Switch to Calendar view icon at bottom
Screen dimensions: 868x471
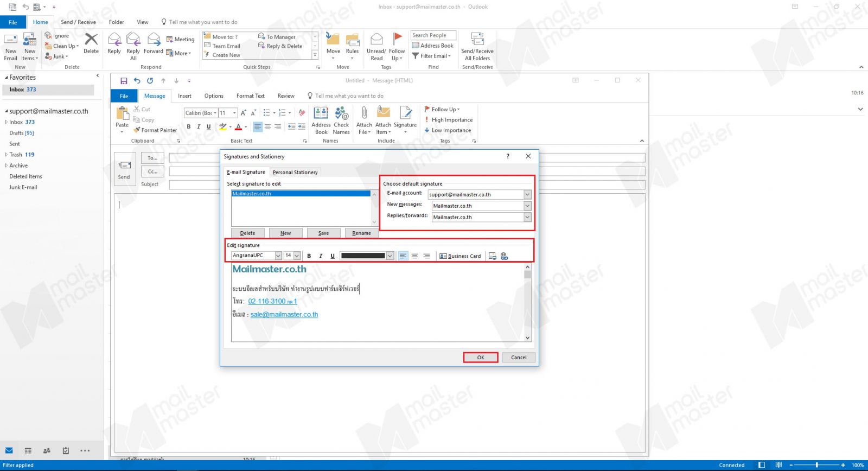point(28,450)
